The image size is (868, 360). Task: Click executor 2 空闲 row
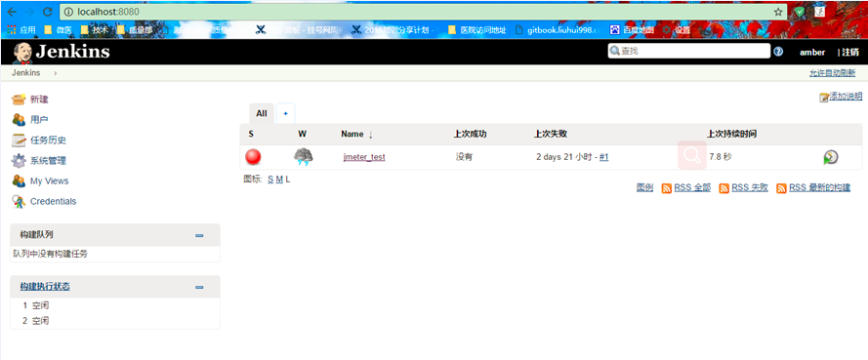(x=115, y=320)
